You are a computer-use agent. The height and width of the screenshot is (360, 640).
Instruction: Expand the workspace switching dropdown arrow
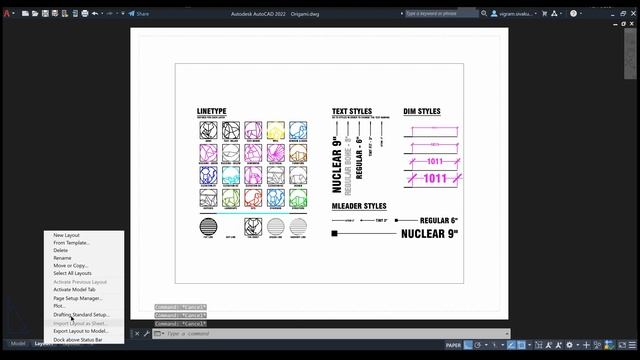pyautogui.click(x=578, y=345)
